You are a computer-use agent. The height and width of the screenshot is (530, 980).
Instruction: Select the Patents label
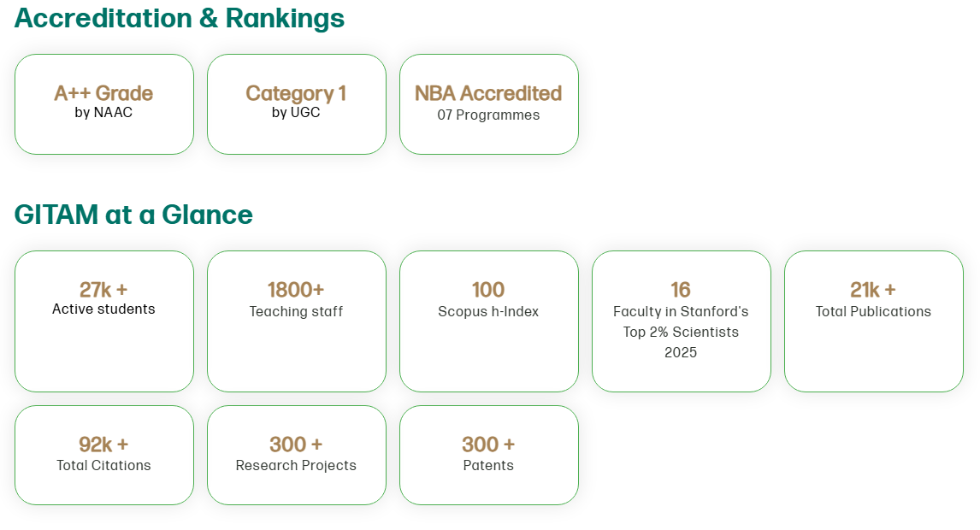click(488, 466)
